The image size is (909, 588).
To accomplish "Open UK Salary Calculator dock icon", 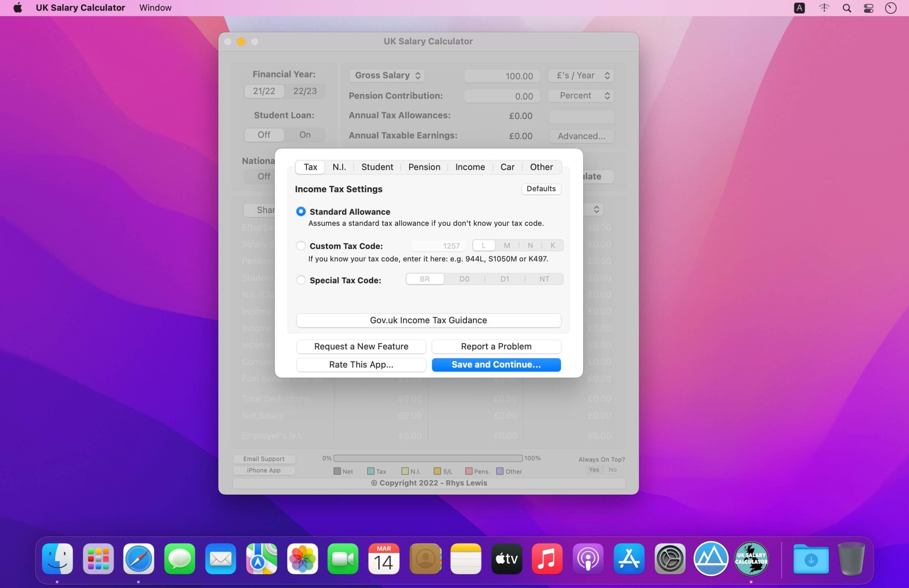I will click(751, 559).
